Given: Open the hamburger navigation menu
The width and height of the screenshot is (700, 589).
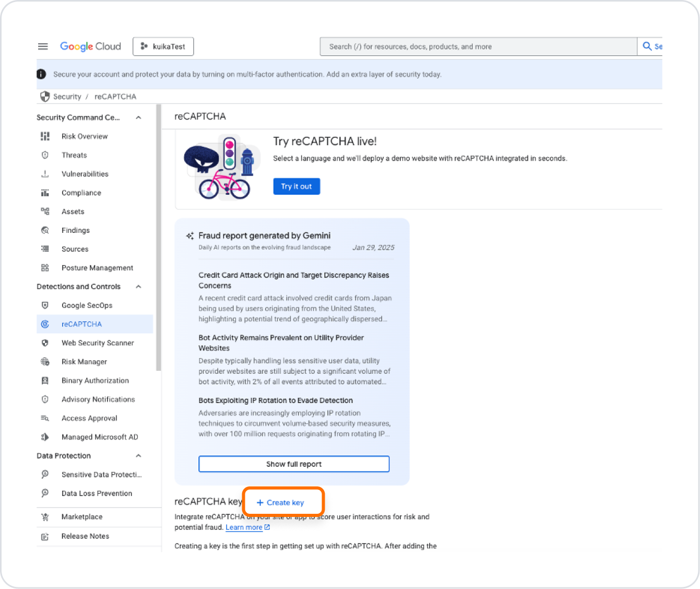Looking at the screenshot, I should click(x=43, y=46).
